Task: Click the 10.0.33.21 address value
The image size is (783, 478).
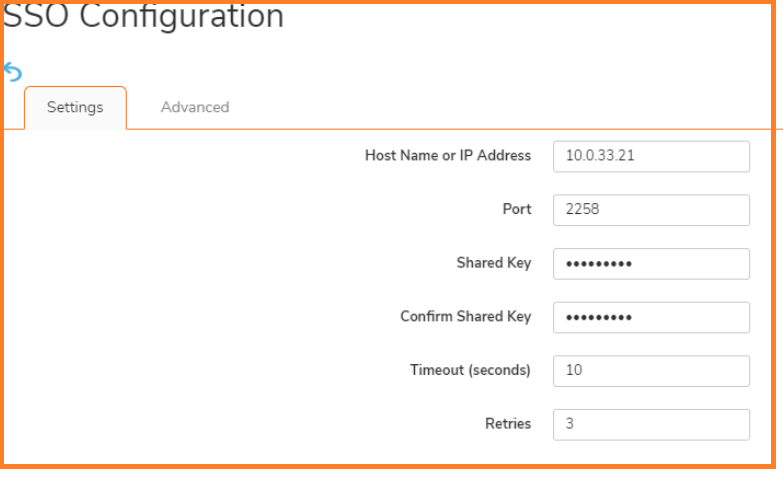Action: click(600, 155)
